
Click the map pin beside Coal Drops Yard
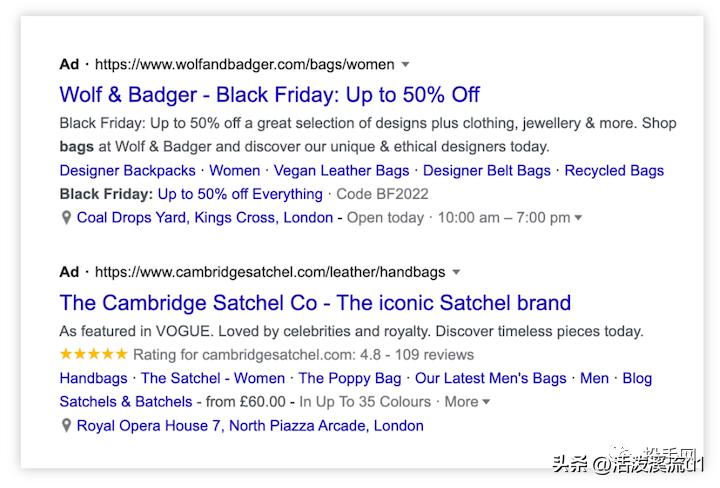66,217
